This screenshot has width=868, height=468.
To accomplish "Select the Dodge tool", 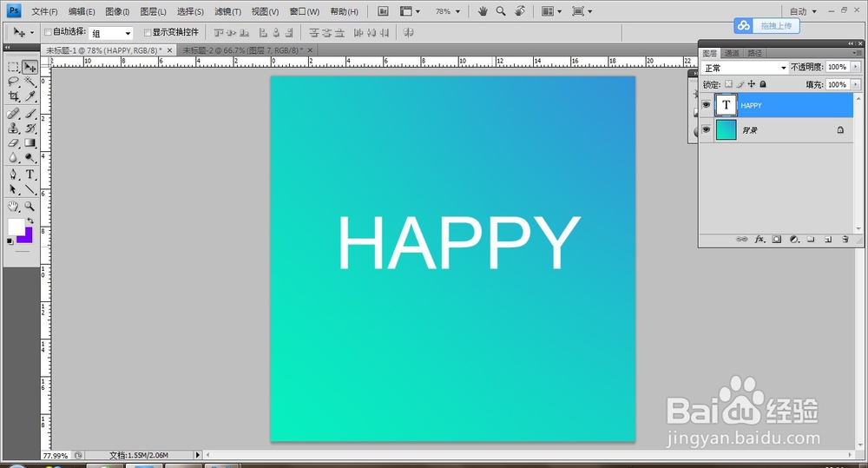I will 30,158.
